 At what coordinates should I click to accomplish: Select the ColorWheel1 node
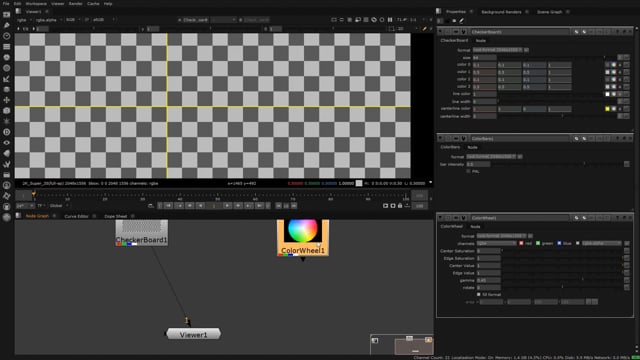[303, 238]
